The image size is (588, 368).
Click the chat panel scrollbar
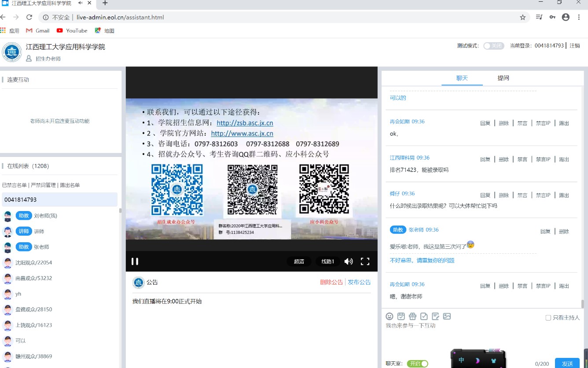[583, 304]
